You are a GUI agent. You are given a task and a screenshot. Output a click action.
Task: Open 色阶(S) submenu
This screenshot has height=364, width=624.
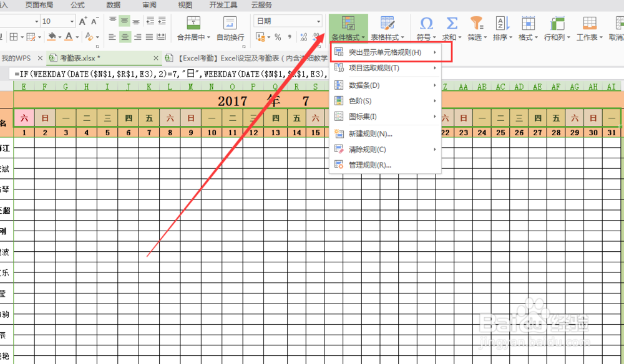pos(385,101)
